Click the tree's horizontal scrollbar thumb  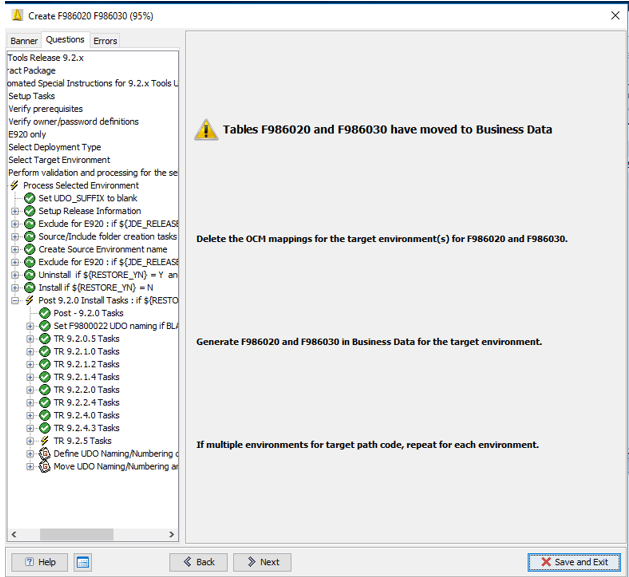click(x=76, y=534)
